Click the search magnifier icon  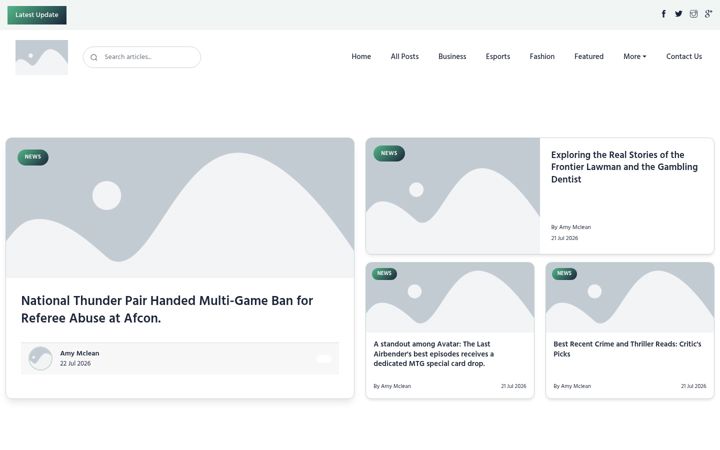point(94,57)
